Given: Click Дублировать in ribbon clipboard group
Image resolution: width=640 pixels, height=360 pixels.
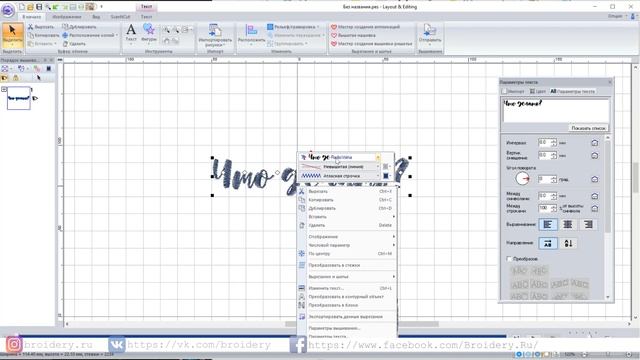Looking at the screenshot, I should [x=79, y=27].
